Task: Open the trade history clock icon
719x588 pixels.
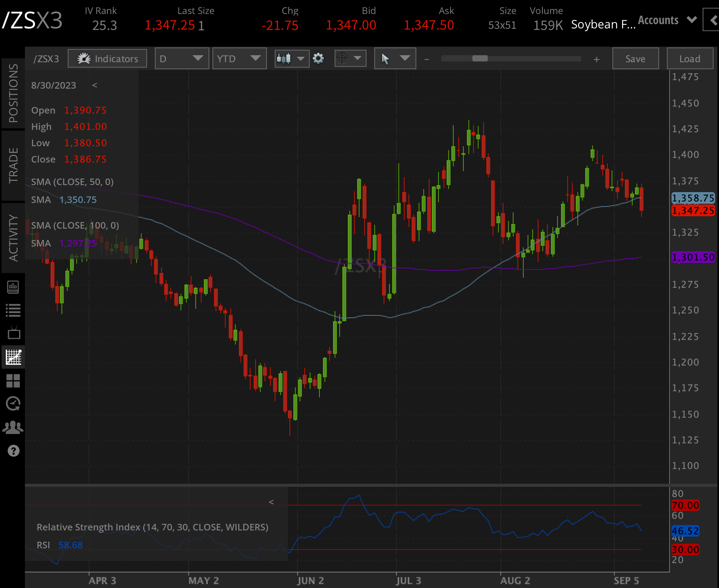Action: 14,404
